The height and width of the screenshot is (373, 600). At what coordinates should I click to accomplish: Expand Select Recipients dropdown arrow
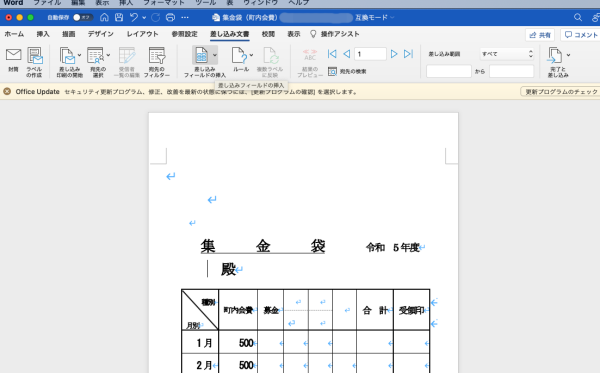pos(108,55)
